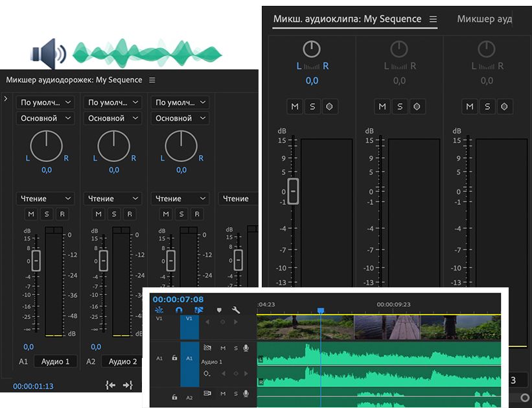Viewport: 532px width, 408px height.
Task: Click the A2 voice-over record microphone icon
Action: [246, 394]
